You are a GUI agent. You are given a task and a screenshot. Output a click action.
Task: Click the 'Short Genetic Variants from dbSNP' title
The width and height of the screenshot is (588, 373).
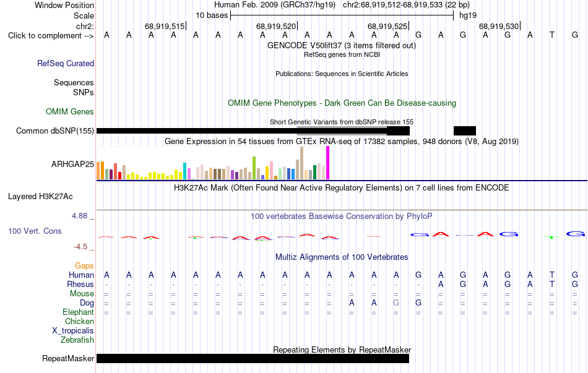[342, 122]
